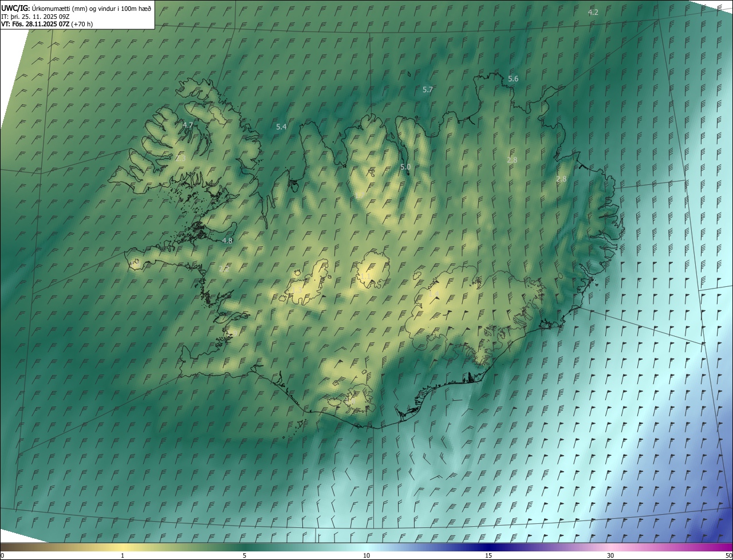Click the map value 5.6
The width and height of the screenshot is (733, 560).
(x=513, y=78)
